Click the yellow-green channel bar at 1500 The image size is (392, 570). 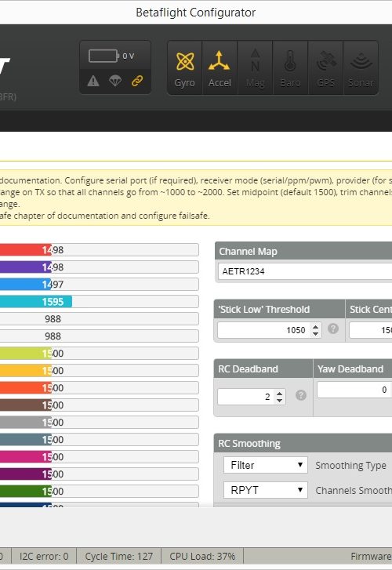99,354
